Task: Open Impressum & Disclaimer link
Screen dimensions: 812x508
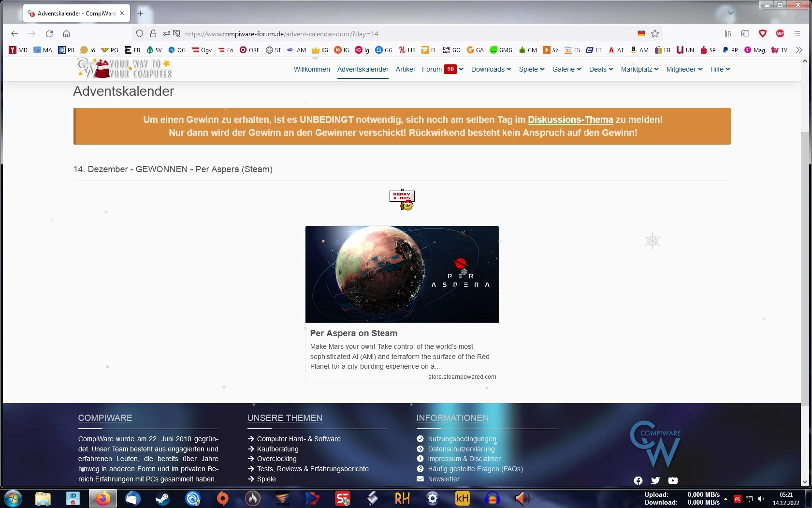Action: click(x=464, y=459)
